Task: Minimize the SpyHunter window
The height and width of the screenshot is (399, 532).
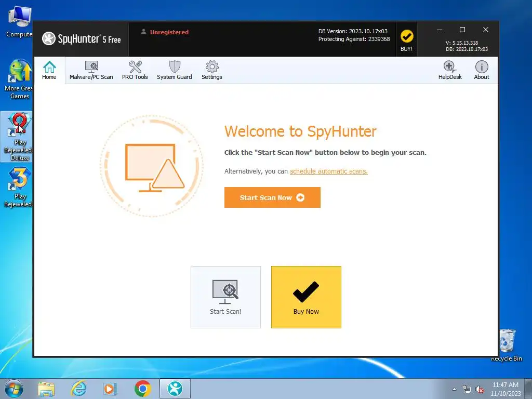Action: click(440, 30)
